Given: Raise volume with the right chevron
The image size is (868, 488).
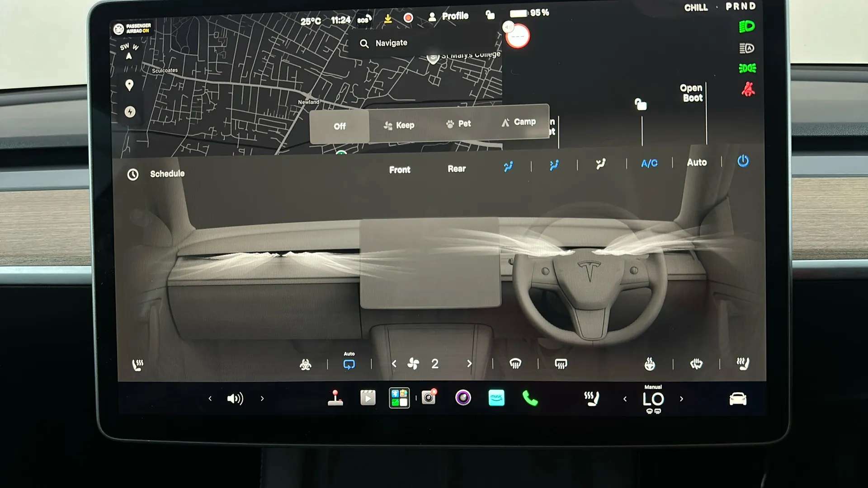Looking at the screenshot, I should tap(262, 399).
